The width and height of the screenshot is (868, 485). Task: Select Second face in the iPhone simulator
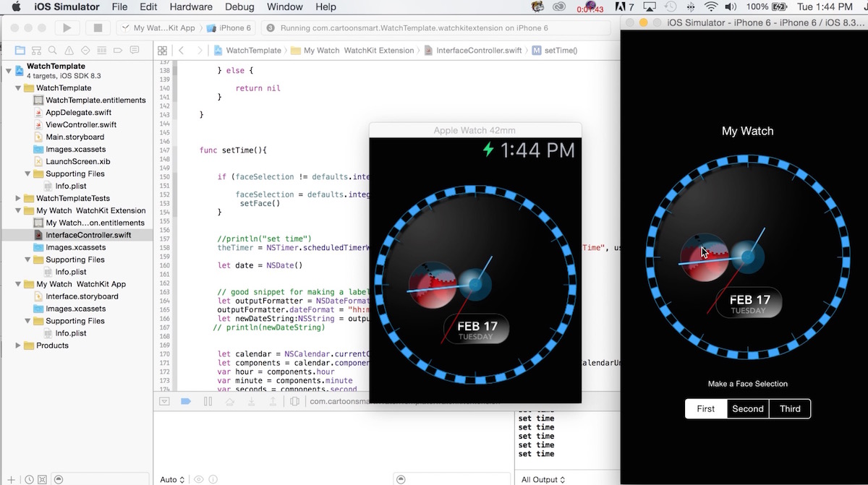pyautogui.click(x=748, y=408)
